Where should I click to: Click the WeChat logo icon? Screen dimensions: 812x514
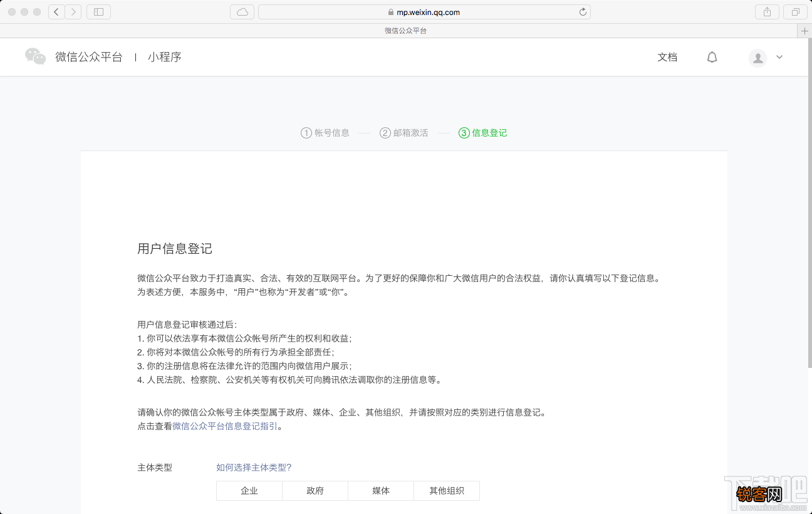pyautogui.click(x=36, y=56)
